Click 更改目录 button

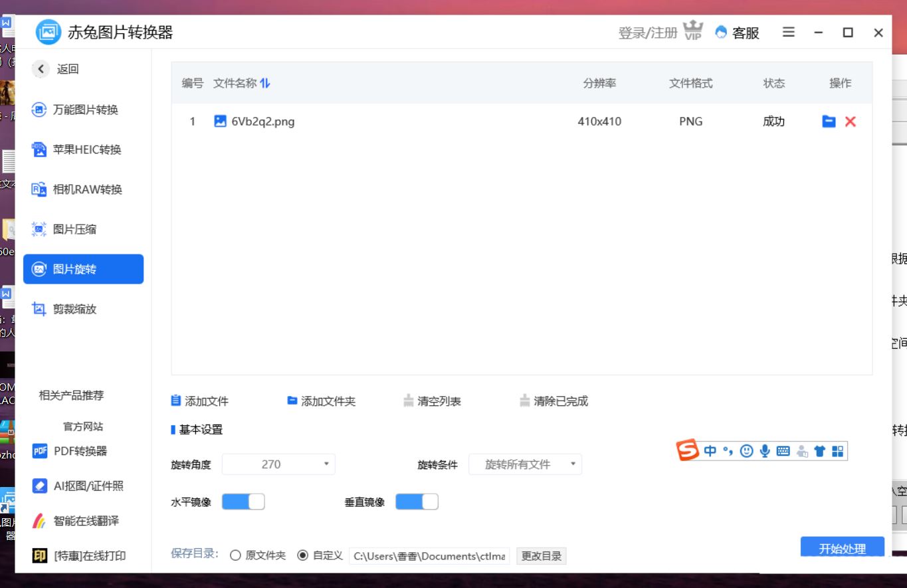[542, 556]
